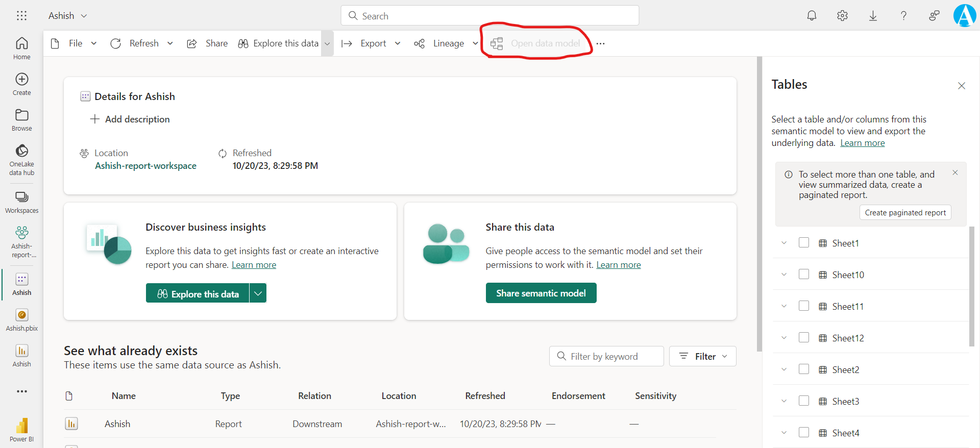Open the Export menu

click(x=373, y=43)
